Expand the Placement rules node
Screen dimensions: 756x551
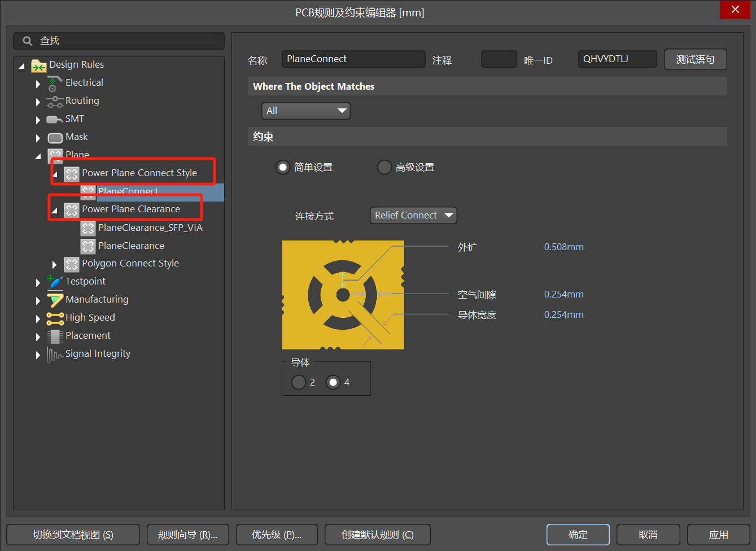coord(38,337)
